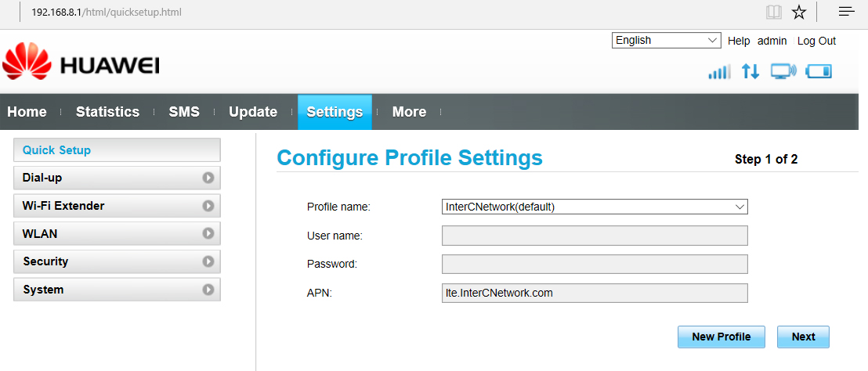Click the battery status icon
Screen dimensions: 868x371
point(819,71)
